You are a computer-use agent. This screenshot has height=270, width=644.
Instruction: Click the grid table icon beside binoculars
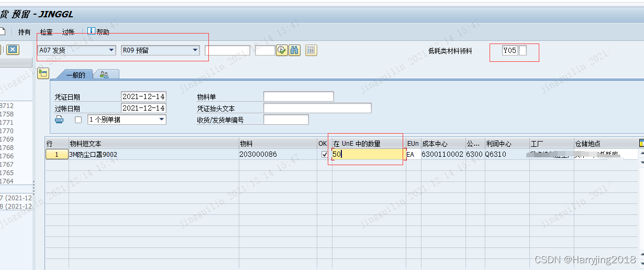point(311,50)
